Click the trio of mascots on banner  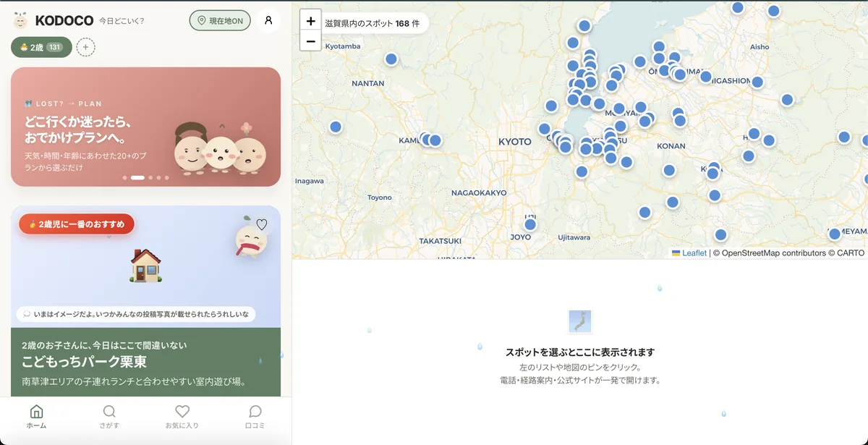(221, 149)
